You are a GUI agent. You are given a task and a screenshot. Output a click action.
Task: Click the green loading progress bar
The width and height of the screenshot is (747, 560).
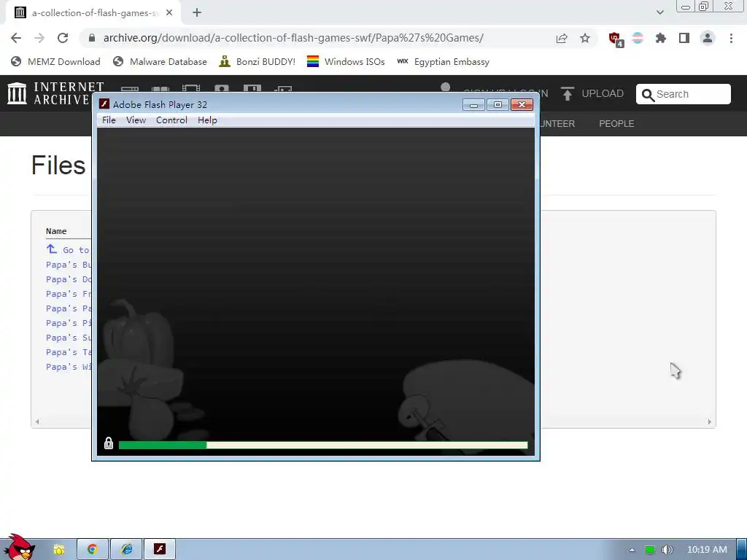point(323,446)
